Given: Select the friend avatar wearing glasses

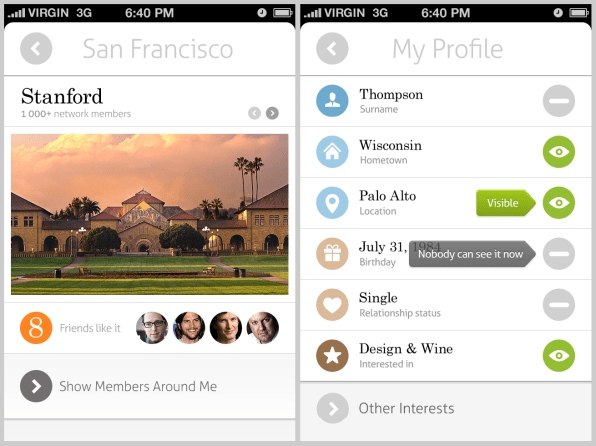Looking at the screenshot, I should [152, 328].
